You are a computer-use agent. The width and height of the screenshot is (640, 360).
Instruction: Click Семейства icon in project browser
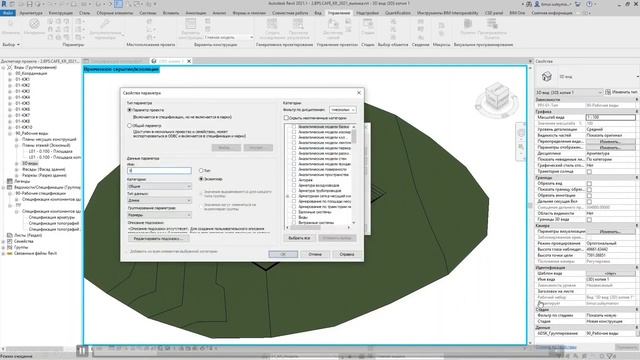tap(10, 241)
